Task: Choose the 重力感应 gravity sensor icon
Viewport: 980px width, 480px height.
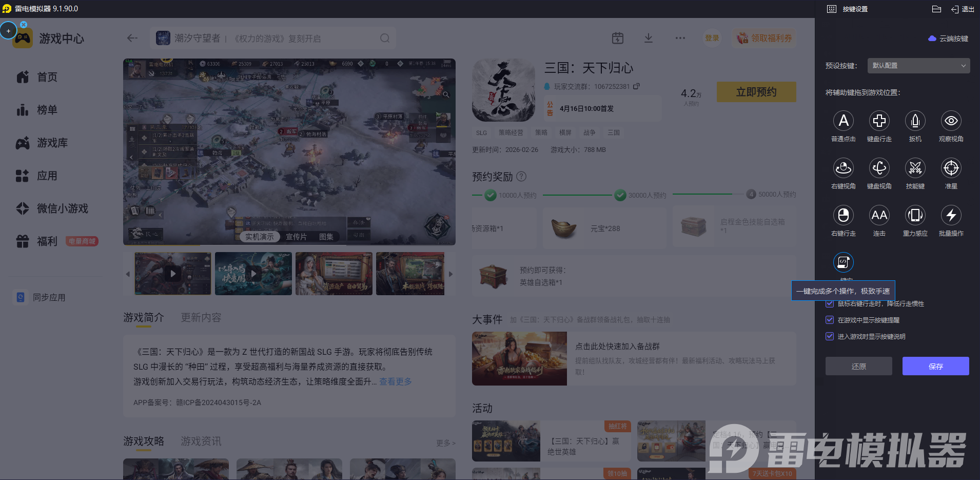Action: point(915,215)
